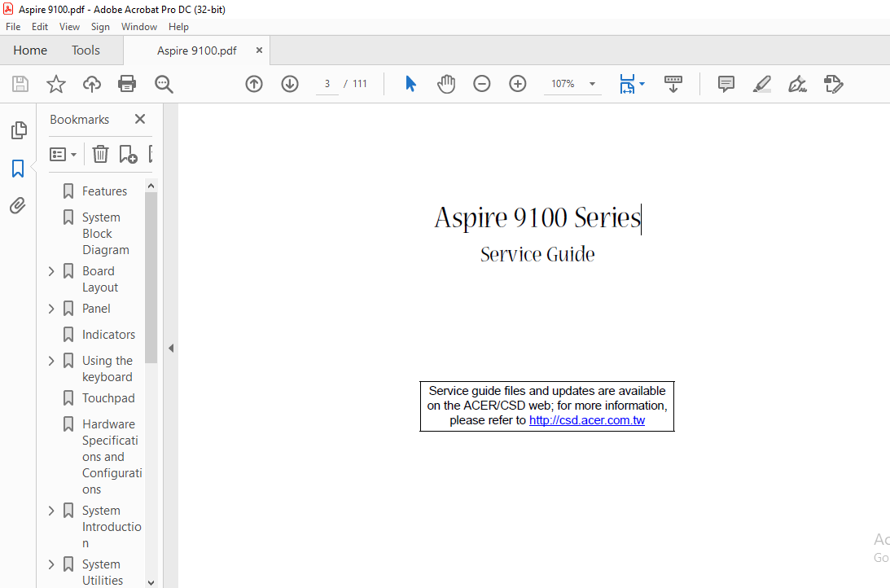Switch to the Tools tab
The width and height of the screenshot is (890, 588).
(x=85, y=50)
